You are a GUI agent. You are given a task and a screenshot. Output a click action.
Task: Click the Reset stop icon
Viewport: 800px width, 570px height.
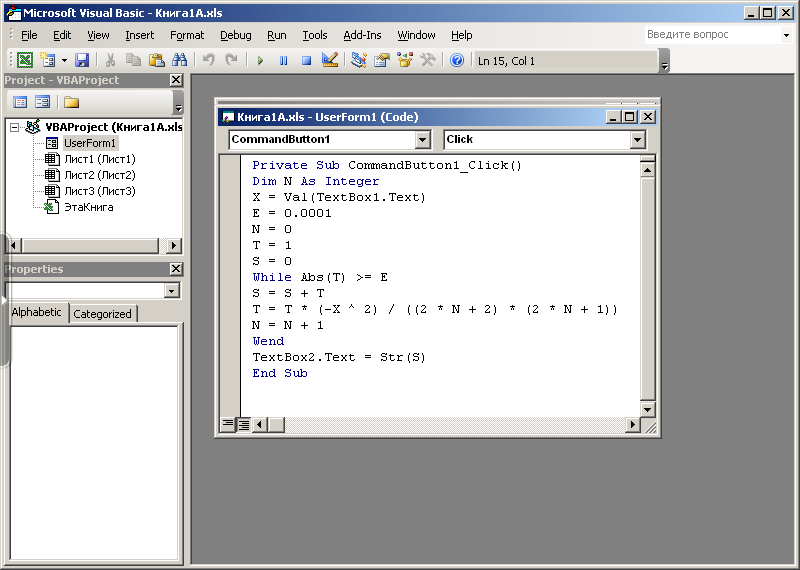coord(307,60)
